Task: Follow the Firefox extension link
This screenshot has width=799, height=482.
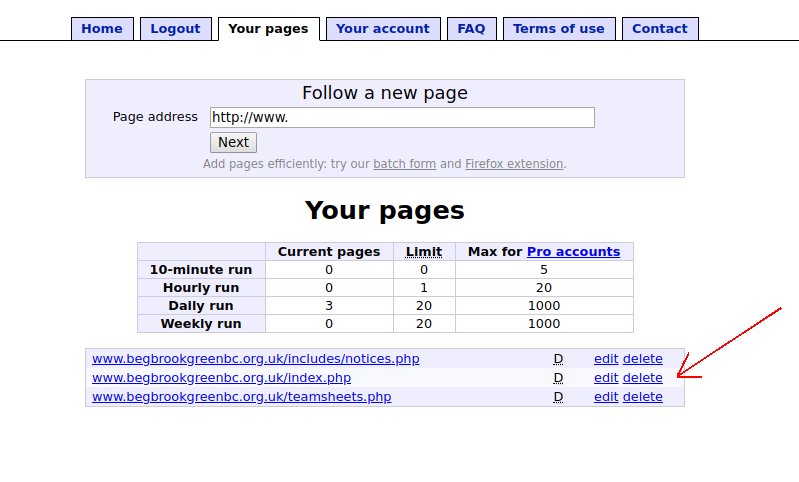Action: pos(514,164)
